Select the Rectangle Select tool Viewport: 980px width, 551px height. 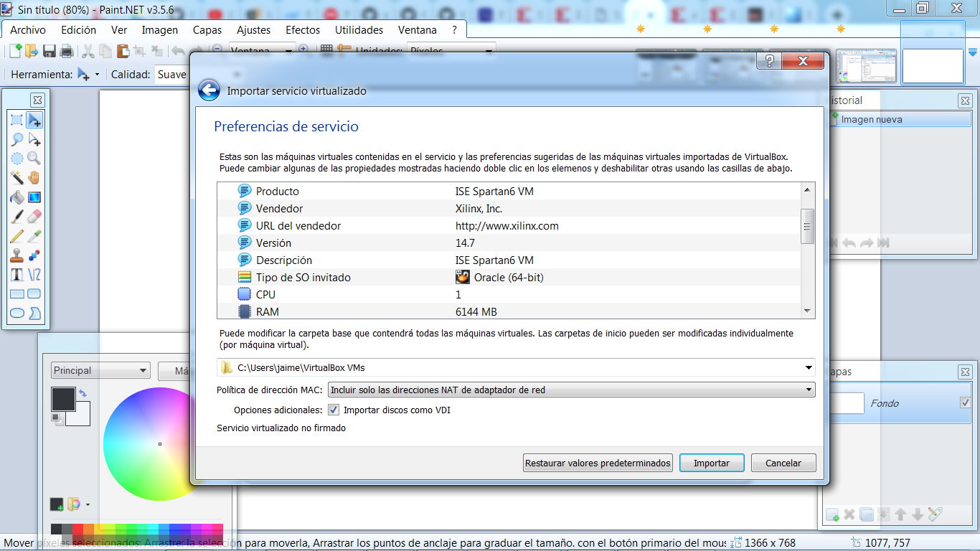17,120
